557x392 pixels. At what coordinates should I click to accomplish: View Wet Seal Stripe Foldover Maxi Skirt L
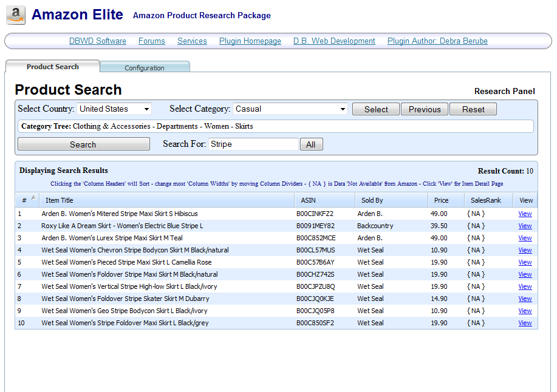(525, 323)
